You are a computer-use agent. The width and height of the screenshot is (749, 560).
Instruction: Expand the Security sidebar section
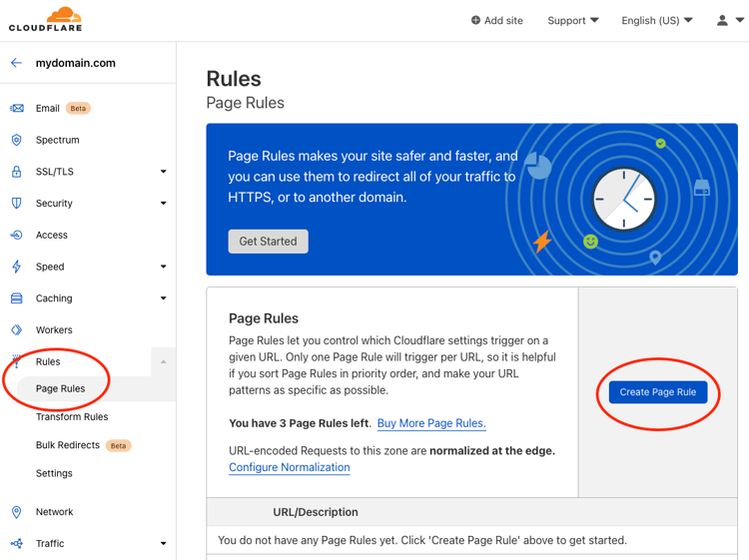pos(164,204)
